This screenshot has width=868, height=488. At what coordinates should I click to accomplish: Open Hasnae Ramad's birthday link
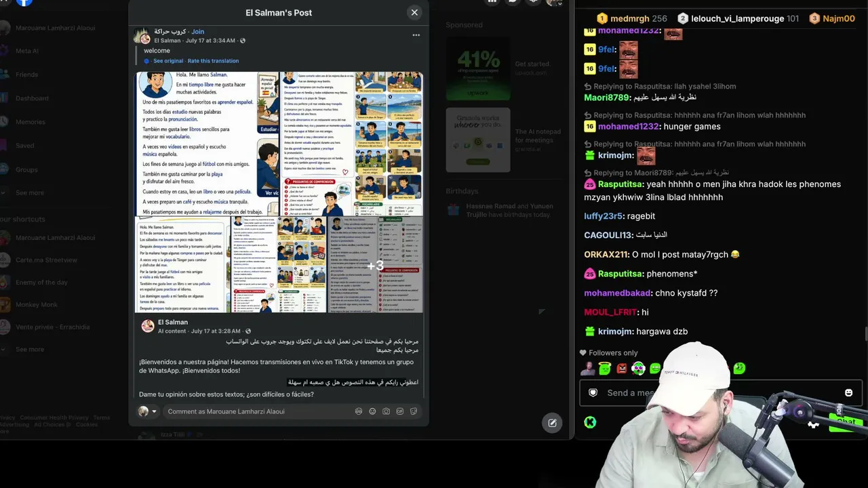click(491, 206)
